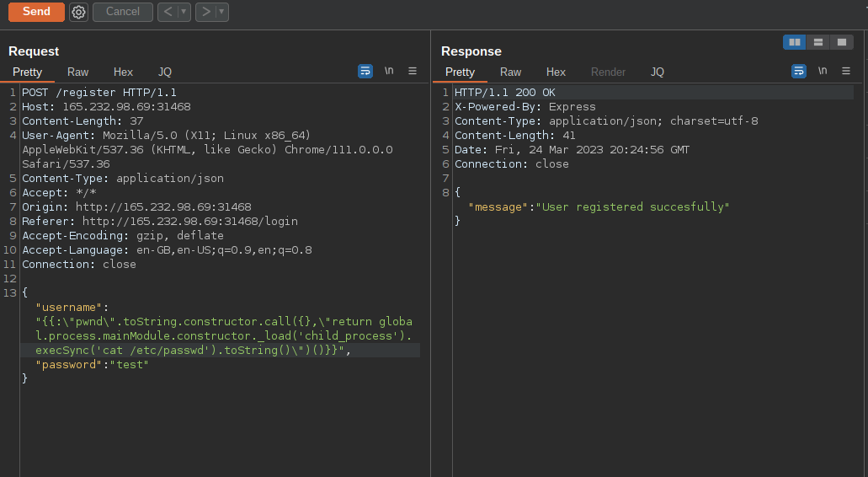
Task: Switch Request view to Raw tab
Action: click(x=78, y=72)
